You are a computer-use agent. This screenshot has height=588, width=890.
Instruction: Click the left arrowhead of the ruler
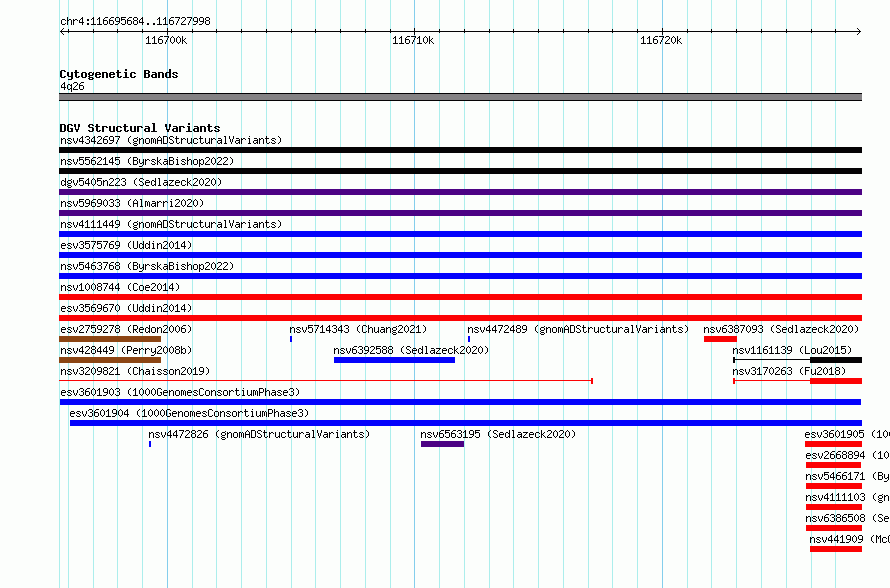pos(62,31)
